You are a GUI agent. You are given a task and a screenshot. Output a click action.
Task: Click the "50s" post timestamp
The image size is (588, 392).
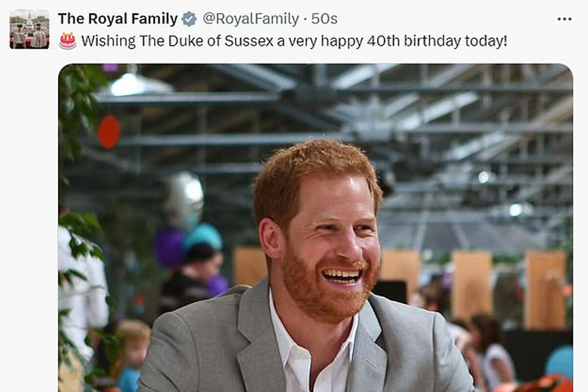pos(324,19)
